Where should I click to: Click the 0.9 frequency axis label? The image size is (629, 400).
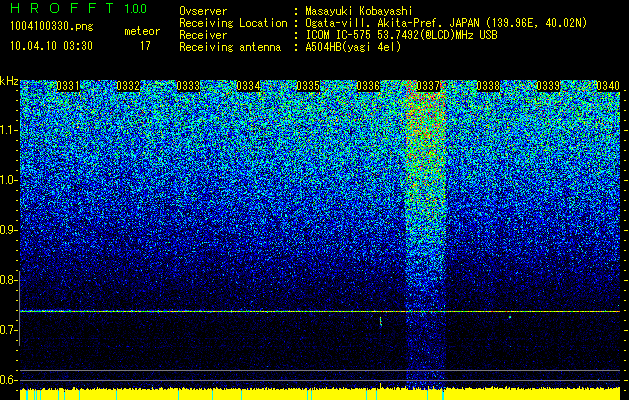point(8,230)
